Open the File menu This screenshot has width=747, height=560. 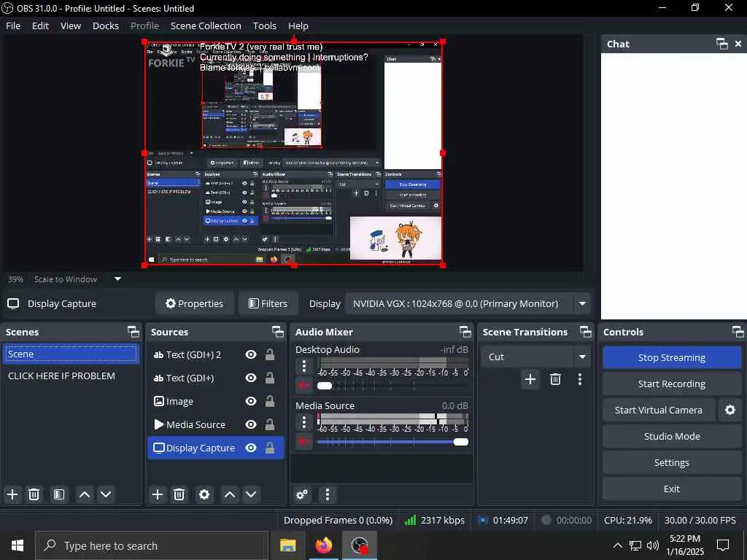tap(13, 26)
